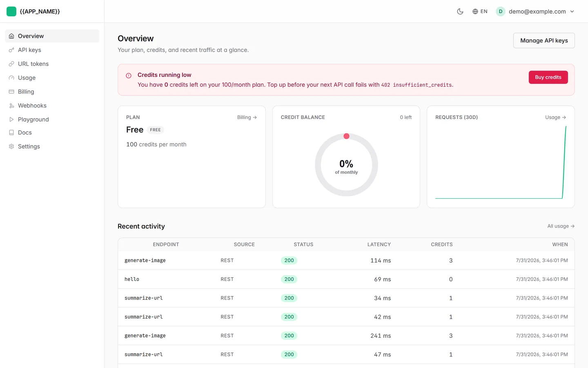The height and width of the screenshot is (368, 588).
Task: Click the D user avatar
Action: tap(501, 11)
